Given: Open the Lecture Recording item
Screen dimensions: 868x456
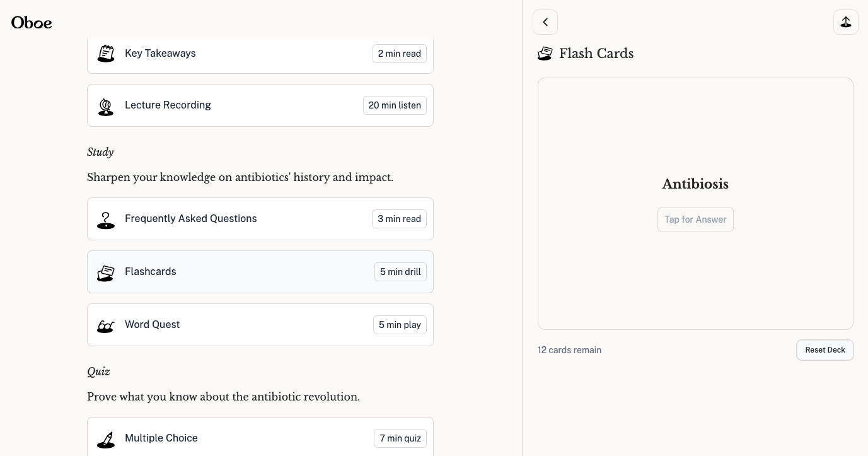Looking at the screenshot, I should coord(168,105).
